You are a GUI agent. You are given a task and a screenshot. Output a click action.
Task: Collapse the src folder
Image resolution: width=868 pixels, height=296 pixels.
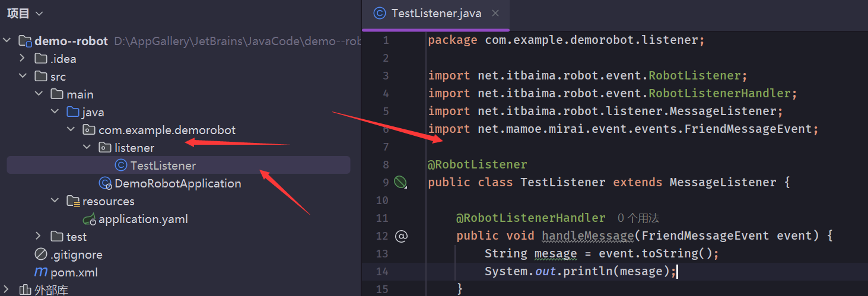coord(23,77)
